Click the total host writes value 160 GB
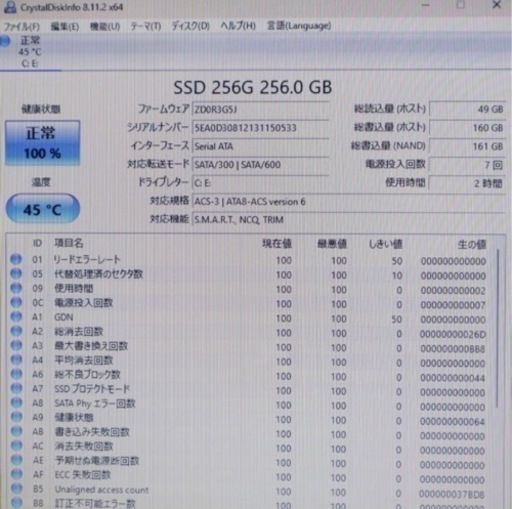 click(x=467, y=128)
